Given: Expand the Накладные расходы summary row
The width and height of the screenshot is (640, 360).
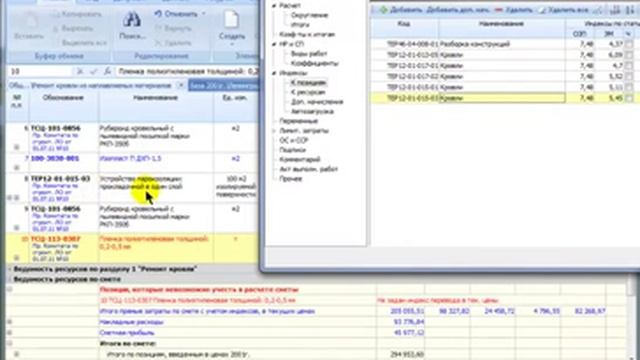Looking at the screenshot, I should coord(9,322).
